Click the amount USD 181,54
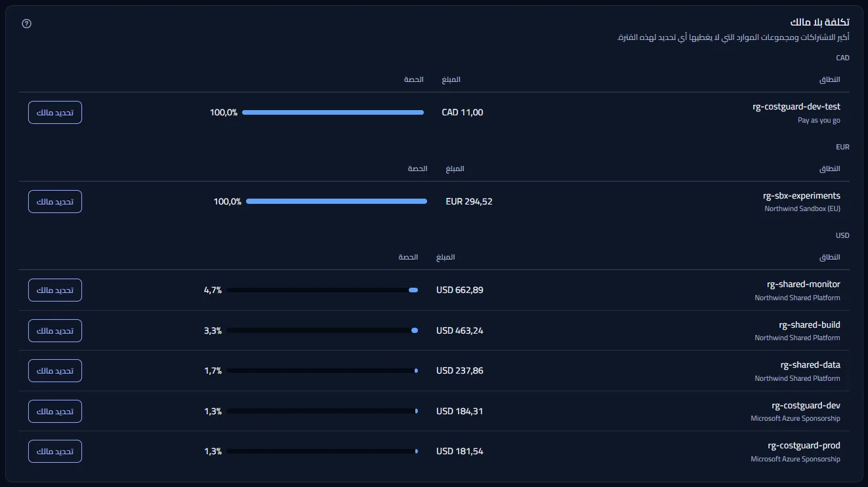The width and height of the screenshot is (868, 487). tap(460, 452)
